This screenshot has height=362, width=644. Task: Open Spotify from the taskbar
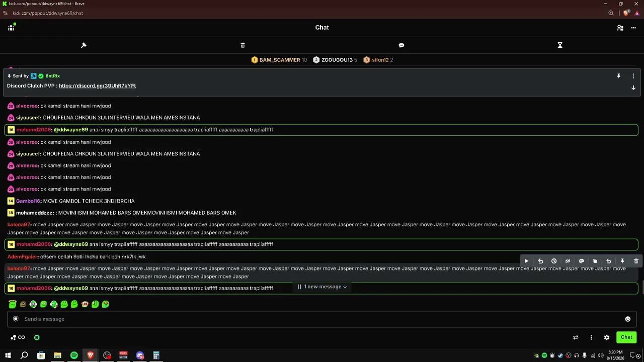(x=74, y=355)
